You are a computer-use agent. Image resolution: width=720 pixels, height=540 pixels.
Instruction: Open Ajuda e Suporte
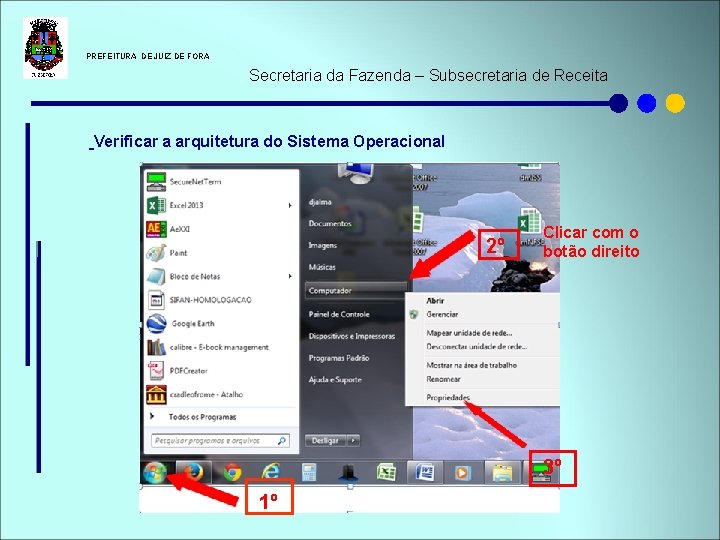(335, 380)
